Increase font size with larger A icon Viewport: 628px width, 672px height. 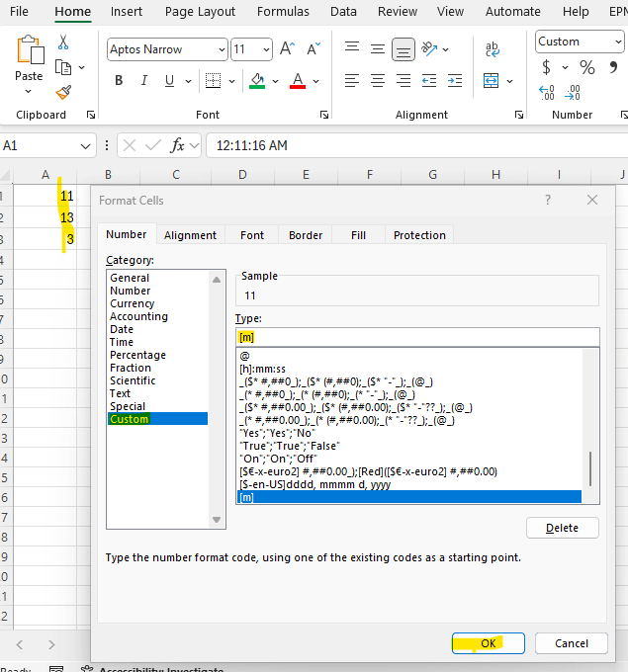[x=288, y=48]
